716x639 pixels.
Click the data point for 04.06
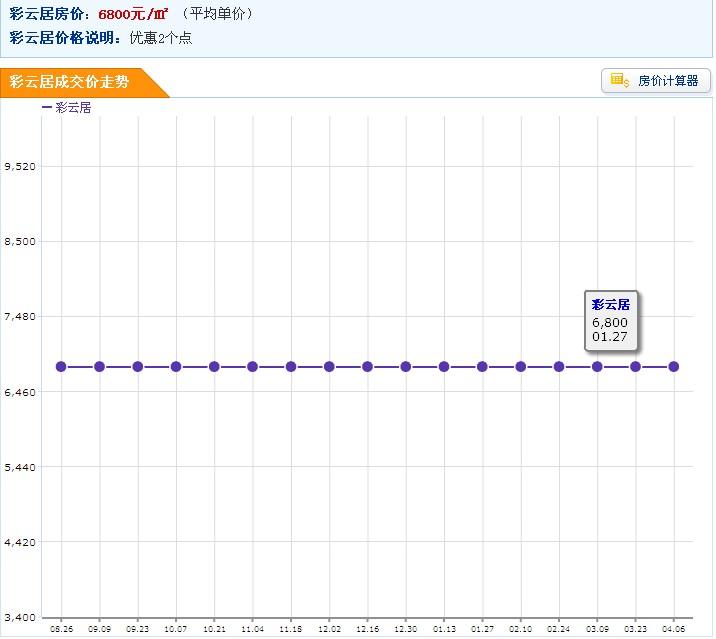point(674,367)
